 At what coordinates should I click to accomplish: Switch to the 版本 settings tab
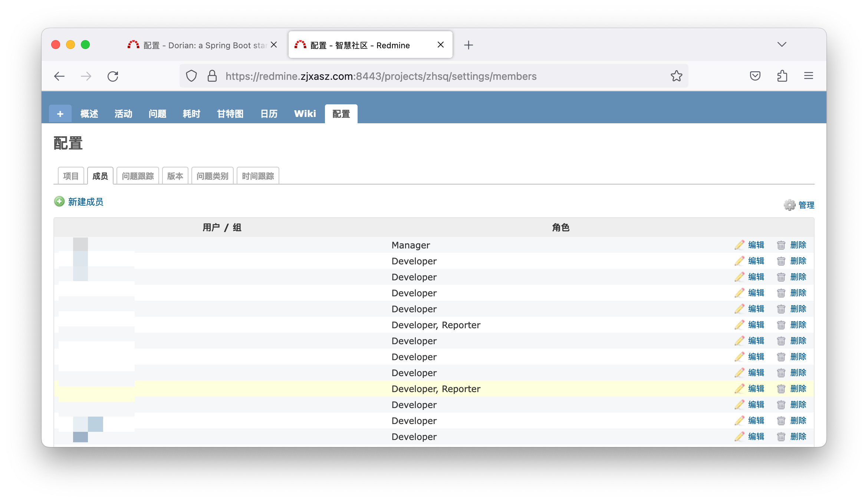(175, 176)
